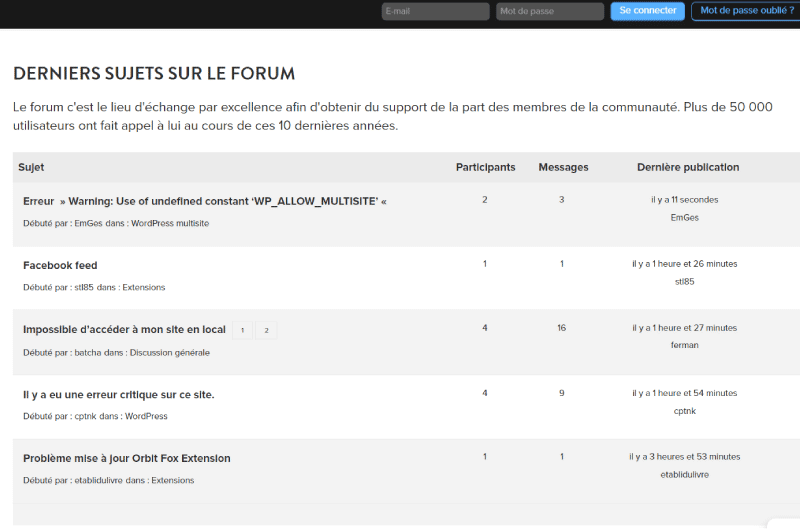Select the Derniers sujets sur le forum heading
The height and width of the screenshot is (530, 800).
coord(154,73)
